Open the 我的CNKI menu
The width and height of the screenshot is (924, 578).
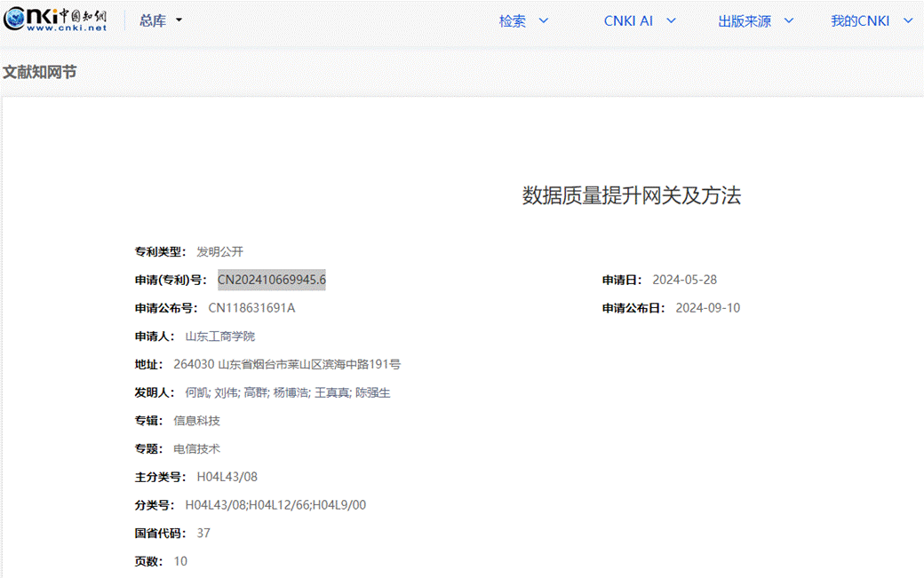[x=872, y=21]
